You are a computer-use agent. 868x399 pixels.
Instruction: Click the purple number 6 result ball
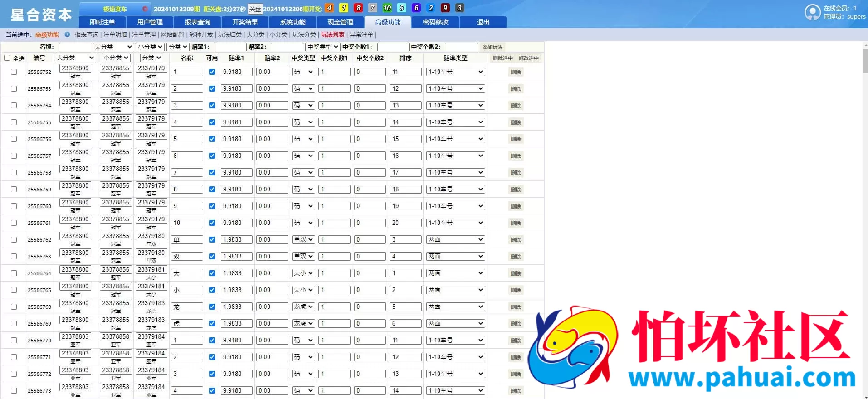416,8
